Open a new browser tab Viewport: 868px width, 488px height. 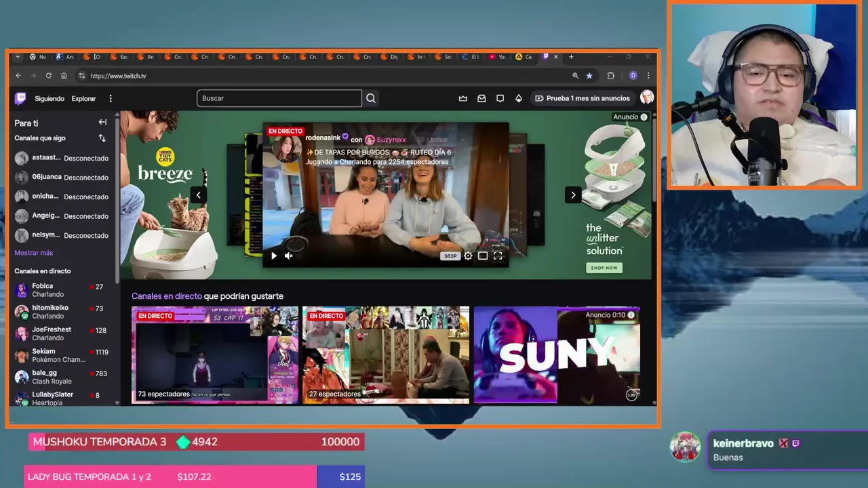(x=571, y=57)
